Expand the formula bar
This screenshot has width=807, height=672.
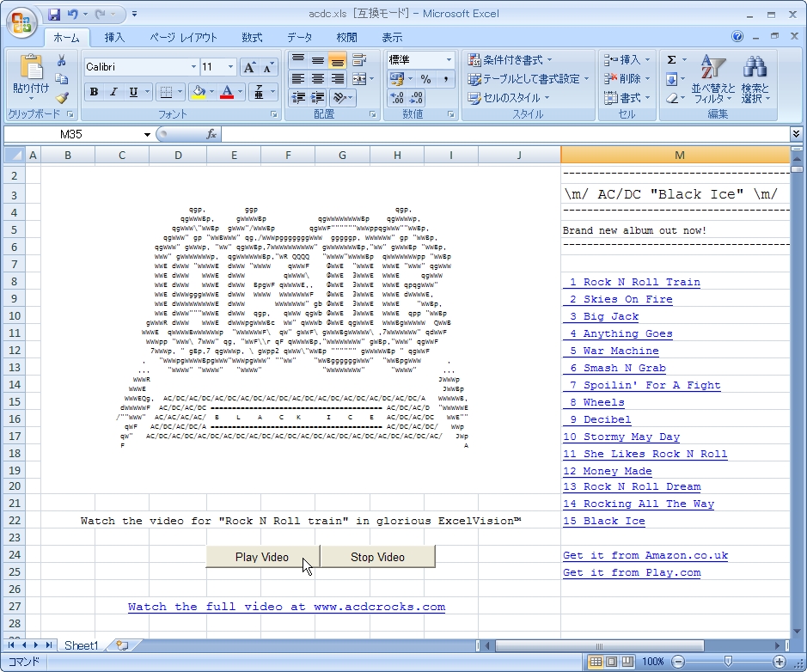click(796, 134)
